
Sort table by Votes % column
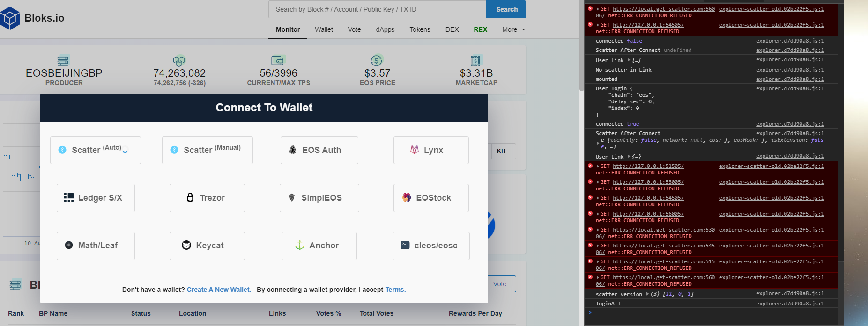[x=328, y=313]
